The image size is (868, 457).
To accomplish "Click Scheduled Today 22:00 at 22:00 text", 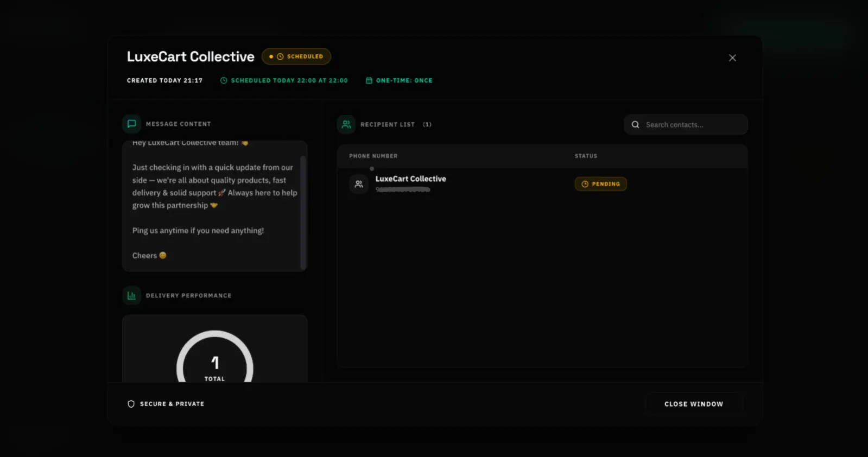I will pos(289,80).
